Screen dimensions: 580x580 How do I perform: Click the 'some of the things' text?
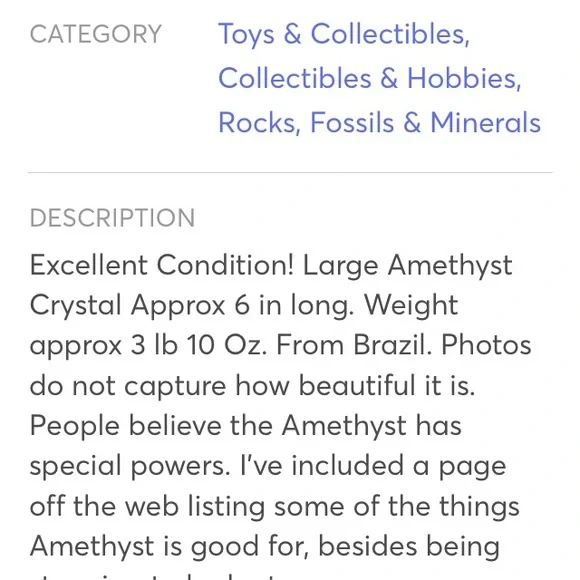(397, 506)
